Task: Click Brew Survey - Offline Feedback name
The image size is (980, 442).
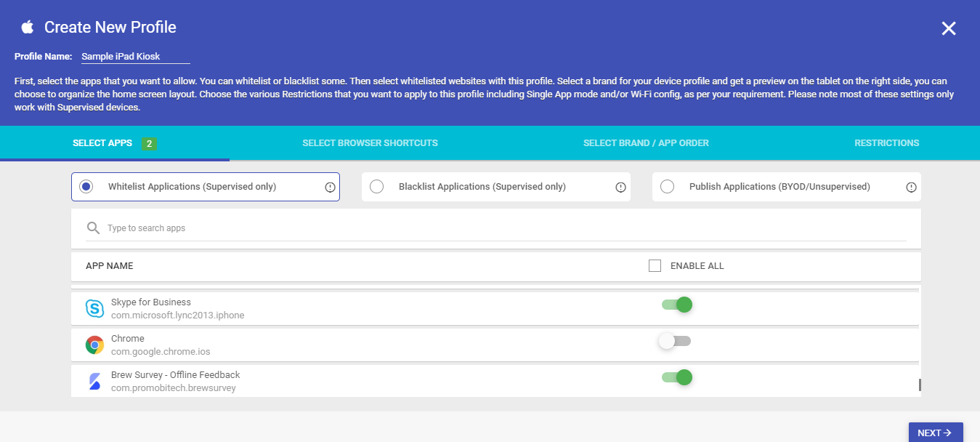Action: coord(175,375)
